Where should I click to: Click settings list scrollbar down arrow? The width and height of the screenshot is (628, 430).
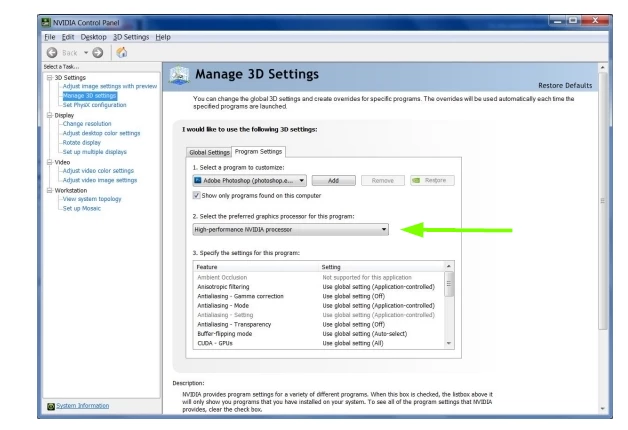449,344
